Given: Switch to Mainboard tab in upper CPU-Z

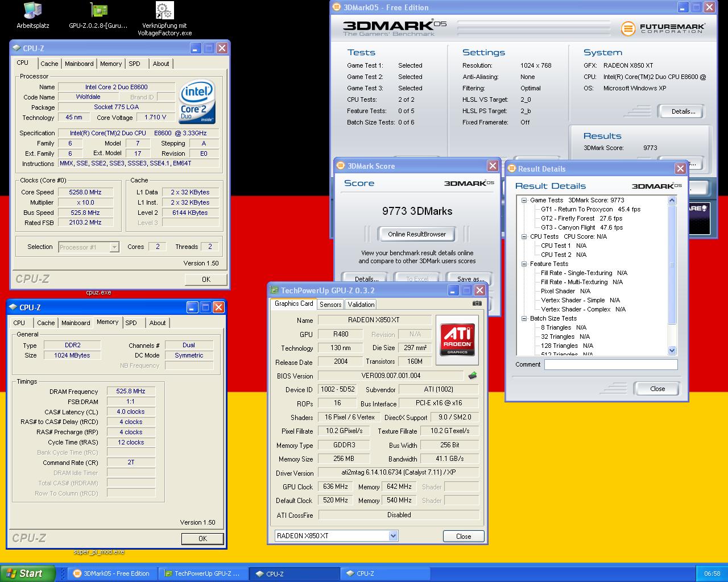Looking at the screenshot, I should point(79,64).
